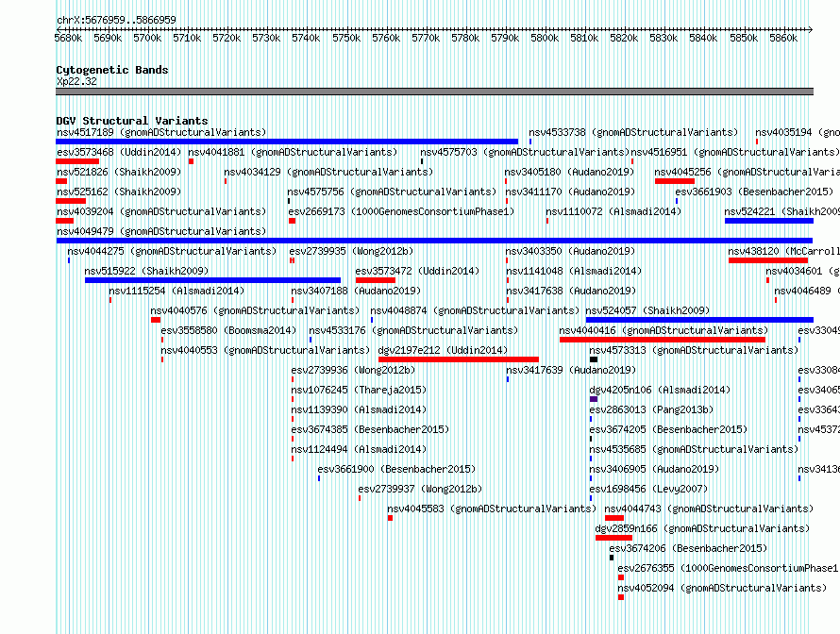
Task: Open esv2669173 1000Genomes variant label
Action: (401, 211)
